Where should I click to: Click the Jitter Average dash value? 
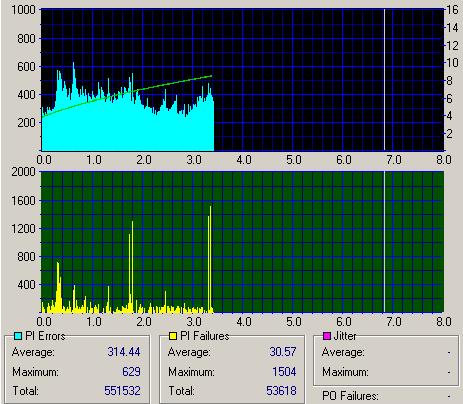tap(449, 352)
